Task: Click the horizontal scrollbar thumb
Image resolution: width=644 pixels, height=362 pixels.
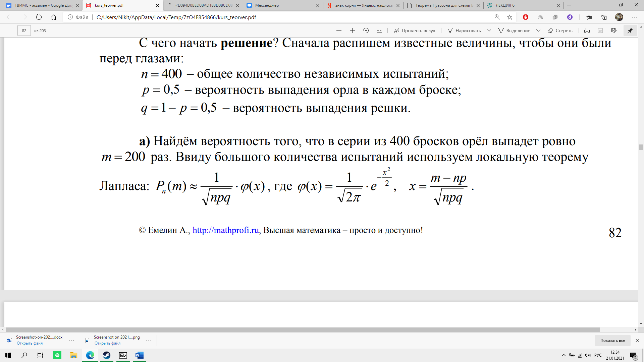Action: 303,330
